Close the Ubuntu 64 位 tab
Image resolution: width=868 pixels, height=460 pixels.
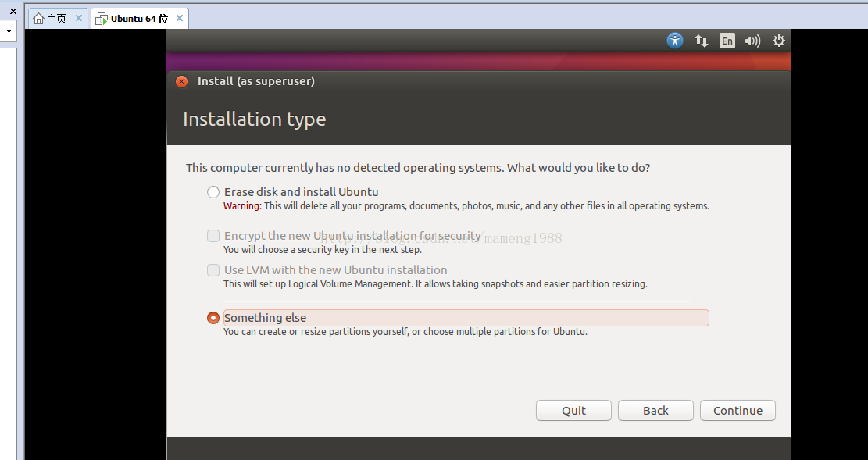point(180,18)
